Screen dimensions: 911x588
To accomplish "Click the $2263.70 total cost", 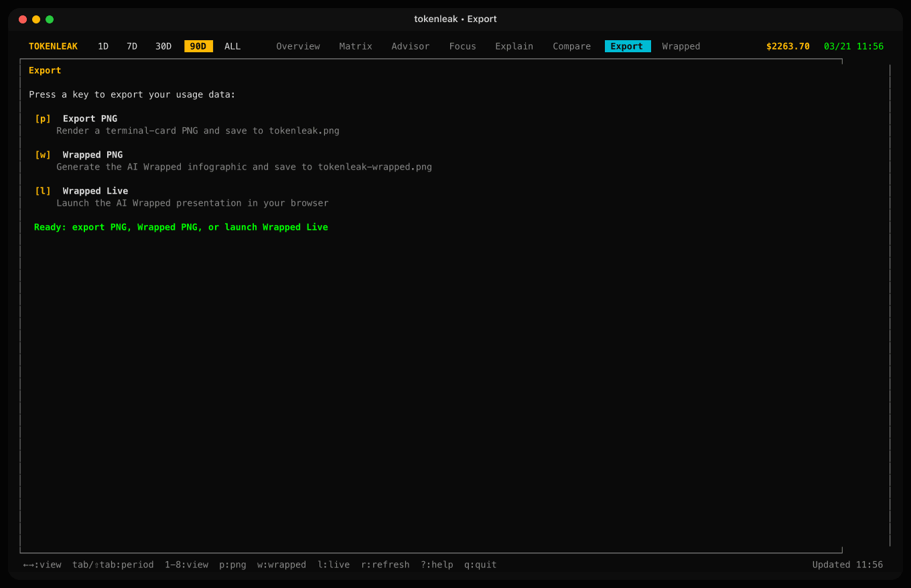I will click(788, 46).
